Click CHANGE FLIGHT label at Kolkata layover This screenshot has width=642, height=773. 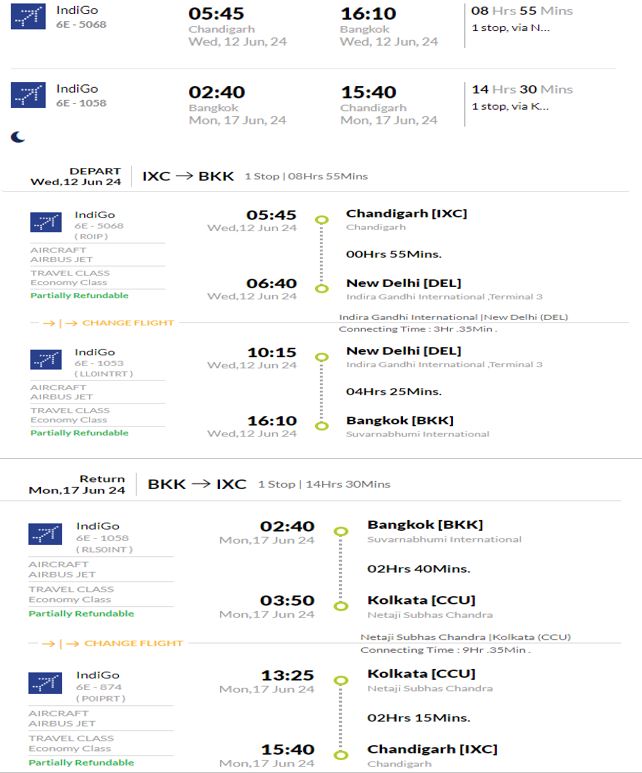pos(134,643)
